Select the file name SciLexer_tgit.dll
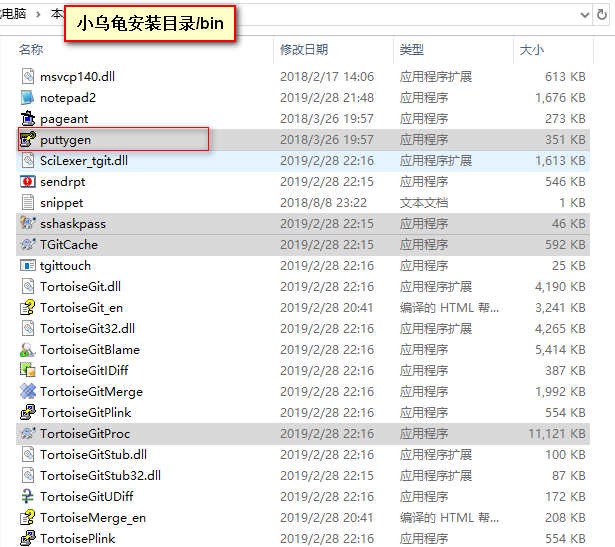This screenshot has height=547, width=615. coord(84,161)
